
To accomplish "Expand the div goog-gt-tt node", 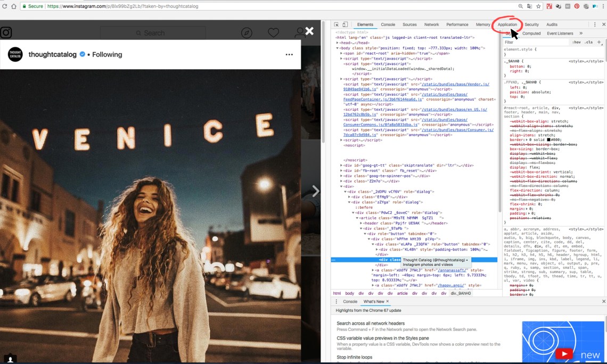I will pyautogui.click(x=341, y=165).
